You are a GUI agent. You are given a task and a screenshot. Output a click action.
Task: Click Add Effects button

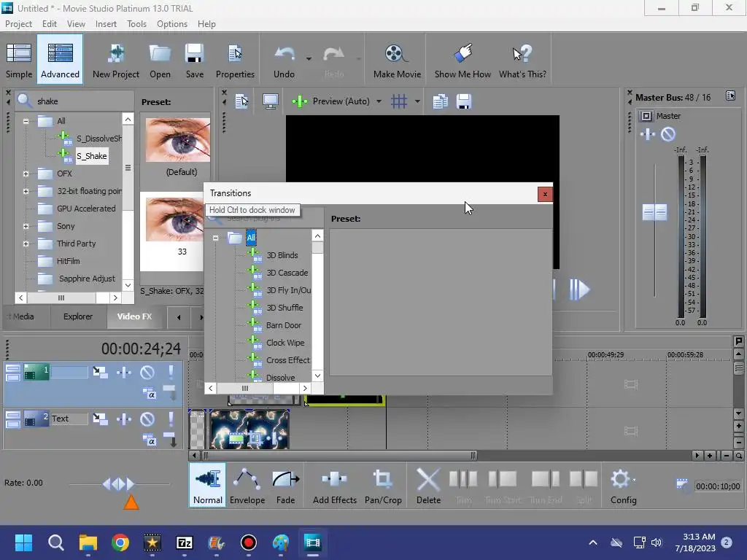click(334, 485)
